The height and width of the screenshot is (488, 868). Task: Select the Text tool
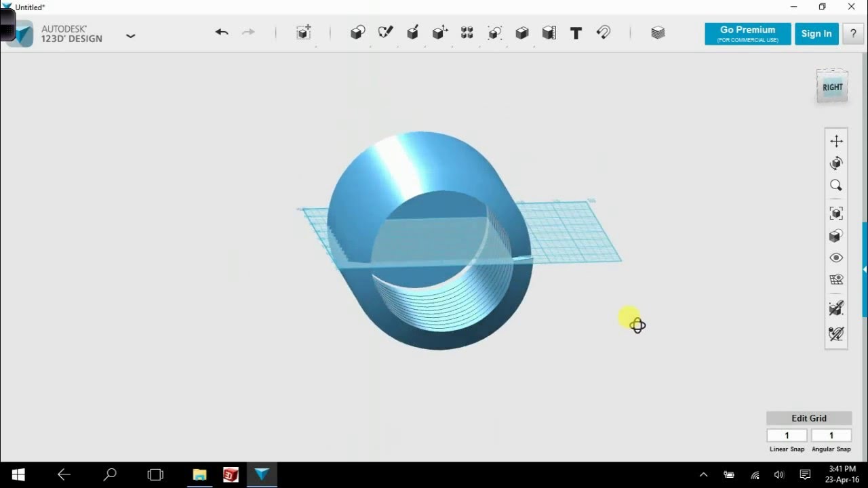576,33
